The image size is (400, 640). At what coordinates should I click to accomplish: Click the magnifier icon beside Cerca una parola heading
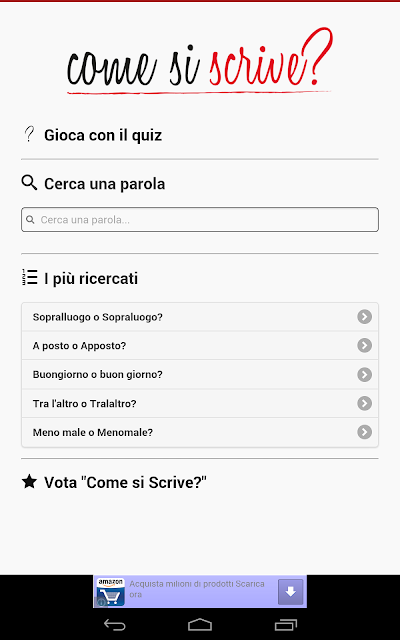click(29, 183)
